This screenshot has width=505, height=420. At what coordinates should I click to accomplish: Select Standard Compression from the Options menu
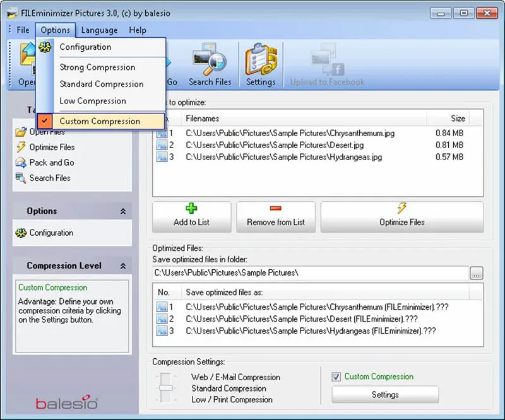pyautogui.click(x=101, y=84)
